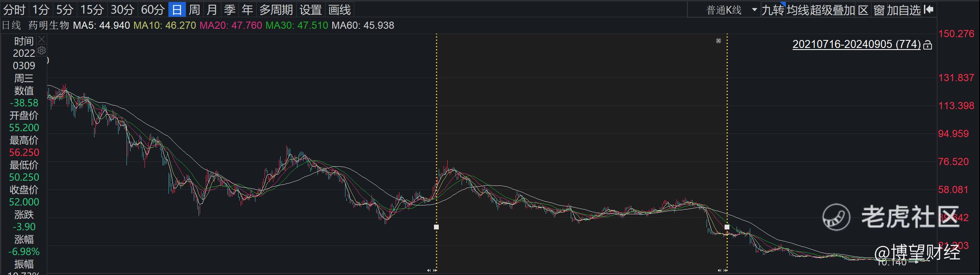Click the 113.398 price axis value
This screenshot has width=980, height=275.
click(x=956, y=106)
